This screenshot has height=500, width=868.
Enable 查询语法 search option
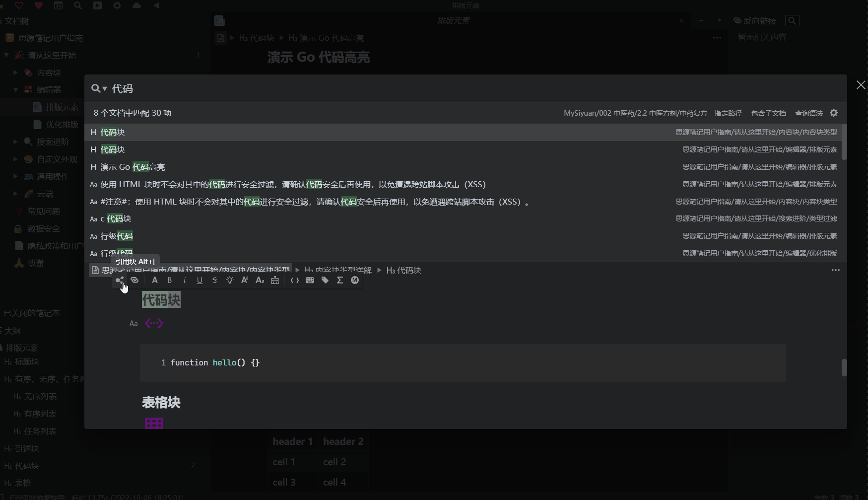pos(808,113)
